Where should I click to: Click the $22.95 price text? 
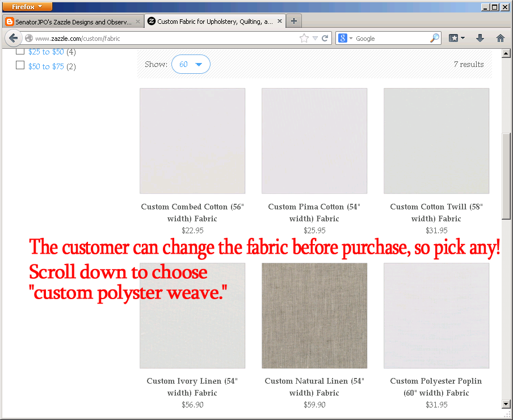[192, 230]
